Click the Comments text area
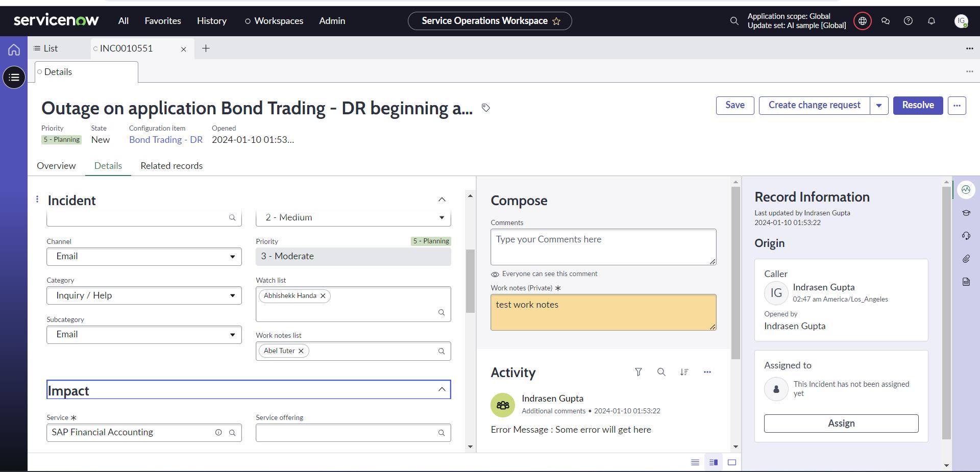This screenshot has height=472, width=980. point(603,247)
